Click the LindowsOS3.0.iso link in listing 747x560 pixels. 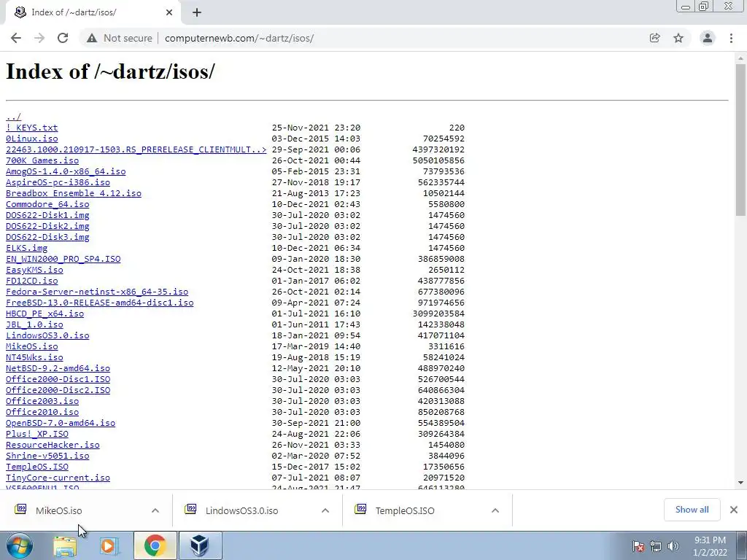pyautogui.click(x=47, y=335)
